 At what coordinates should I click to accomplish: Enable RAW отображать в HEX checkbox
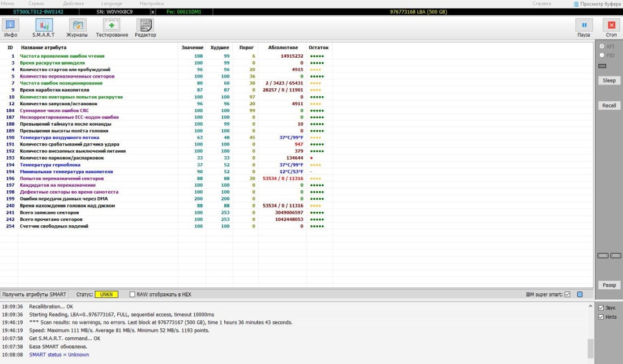pyautogui.click(x=133, y=294)
